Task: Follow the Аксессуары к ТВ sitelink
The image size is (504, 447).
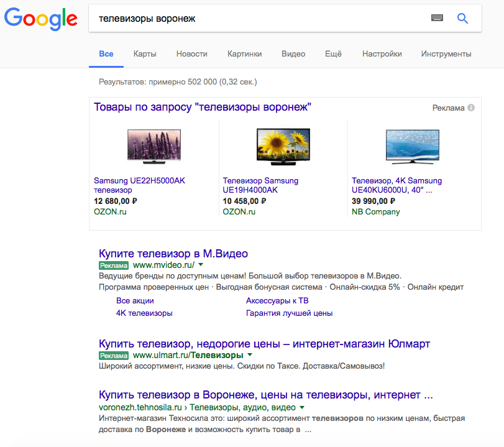Action: click(x=277, y=301)
